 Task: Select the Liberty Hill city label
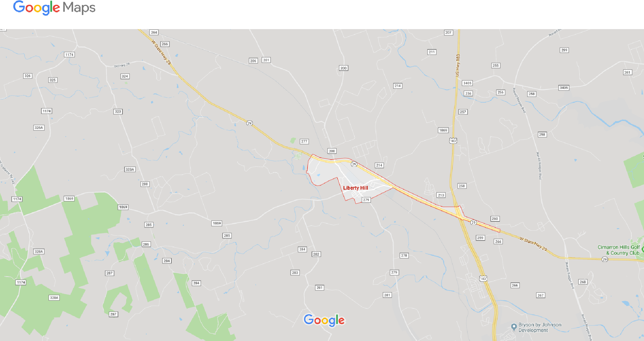coord(356,188)
